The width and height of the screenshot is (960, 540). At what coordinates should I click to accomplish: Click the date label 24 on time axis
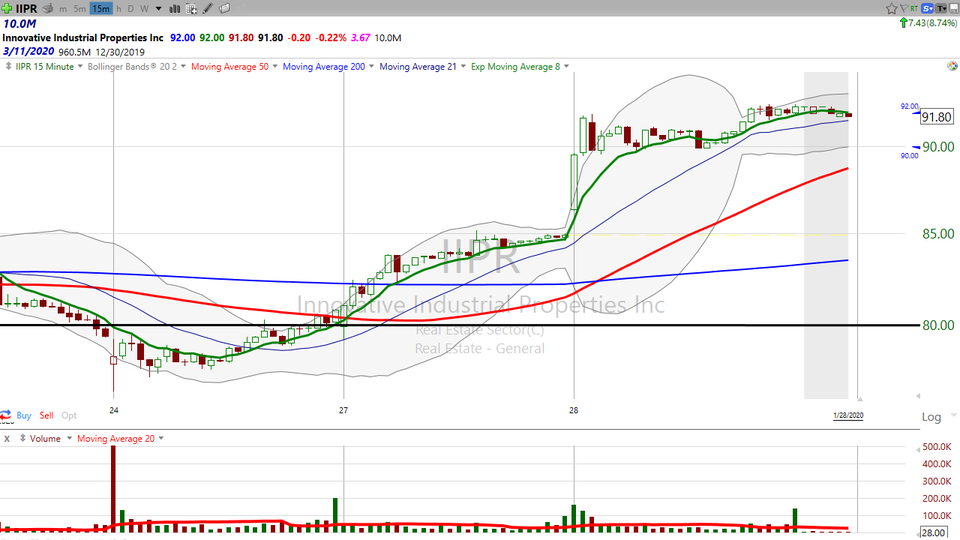114,410
